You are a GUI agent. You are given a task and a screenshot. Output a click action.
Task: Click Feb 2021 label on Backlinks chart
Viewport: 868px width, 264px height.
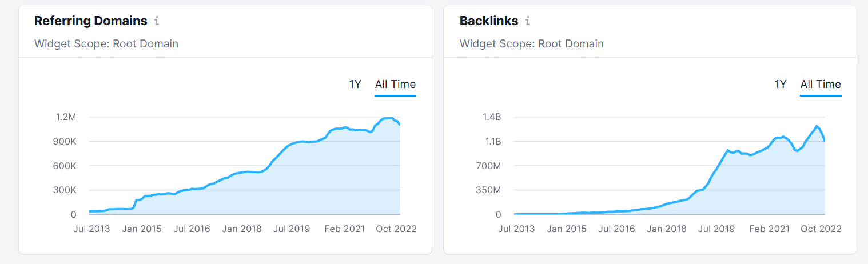coord(769,229)
